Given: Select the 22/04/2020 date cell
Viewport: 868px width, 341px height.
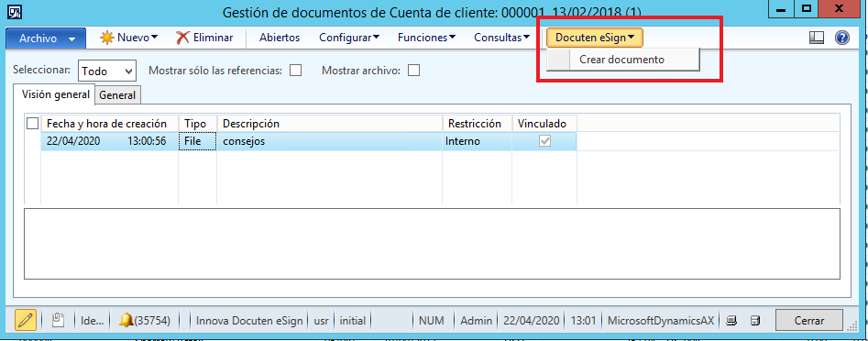Looking at the screenshot, I should (x=73, y=141).
